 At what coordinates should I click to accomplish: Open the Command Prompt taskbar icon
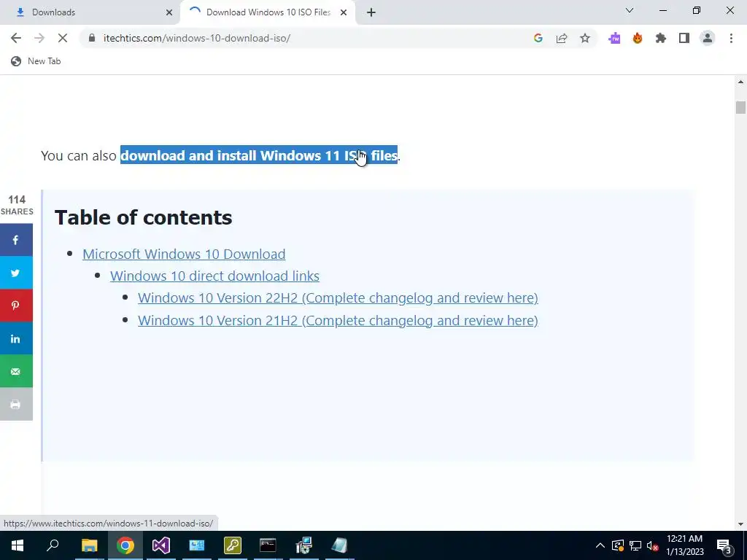pyautogui.click(x=268, y=545)
